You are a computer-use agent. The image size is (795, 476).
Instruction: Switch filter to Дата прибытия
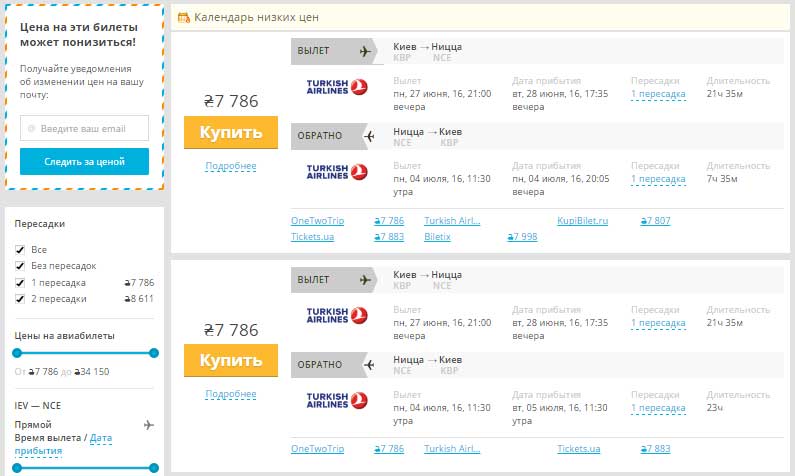click(100, 438)
